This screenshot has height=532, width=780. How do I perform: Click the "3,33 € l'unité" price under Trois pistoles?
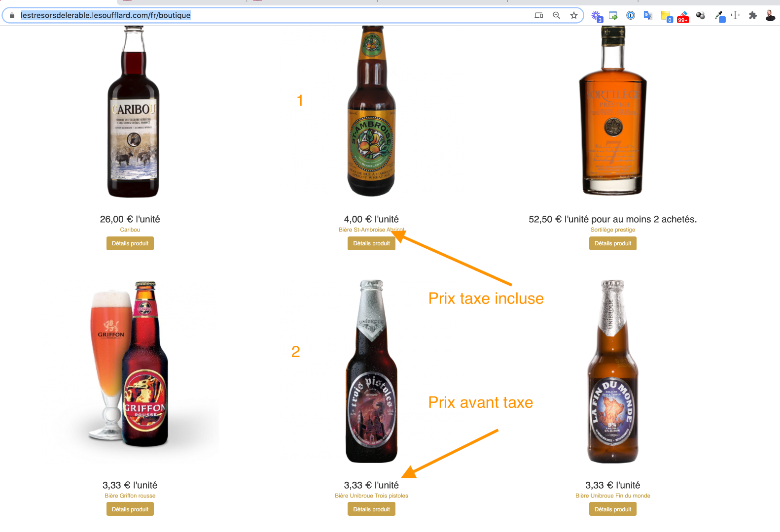click(x=371, y=485)
